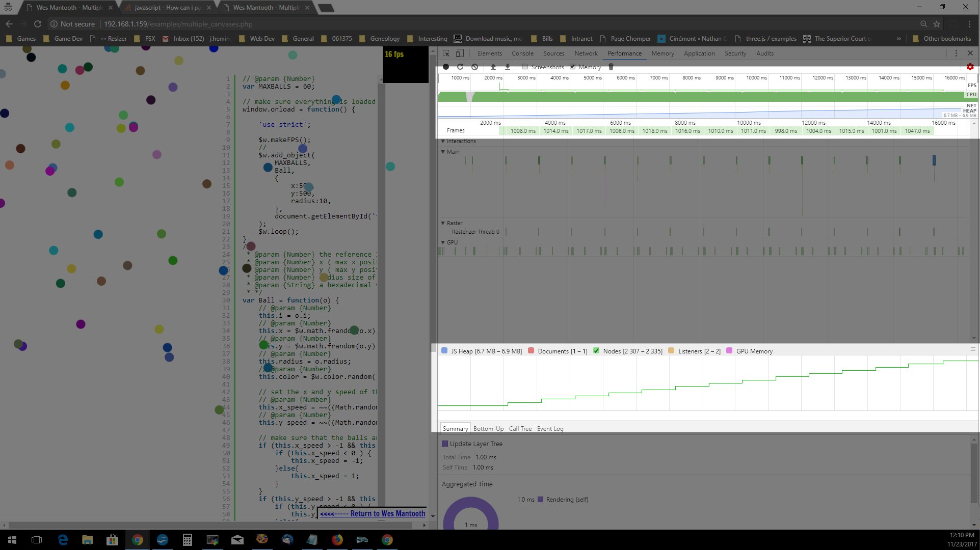Collapse the Main thread section

pos(443,152)
